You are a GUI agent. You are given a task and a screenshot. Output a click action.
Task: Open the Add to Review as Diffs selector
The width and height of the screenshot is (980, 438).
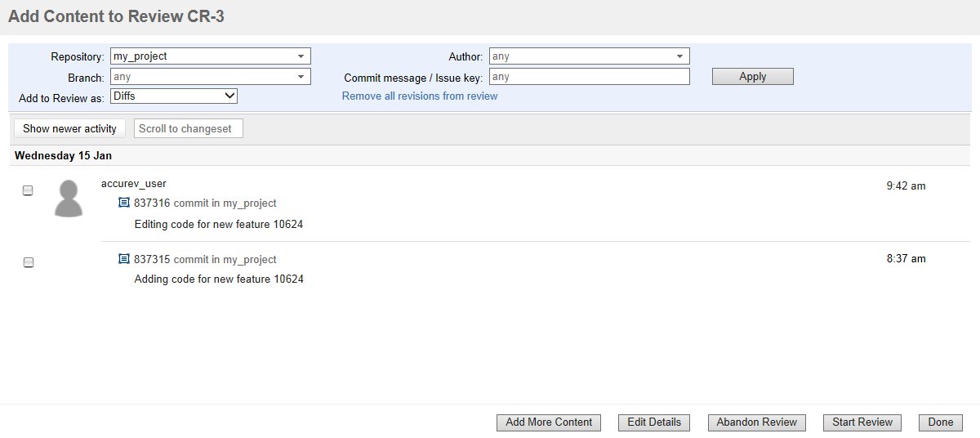coord(174,96)
